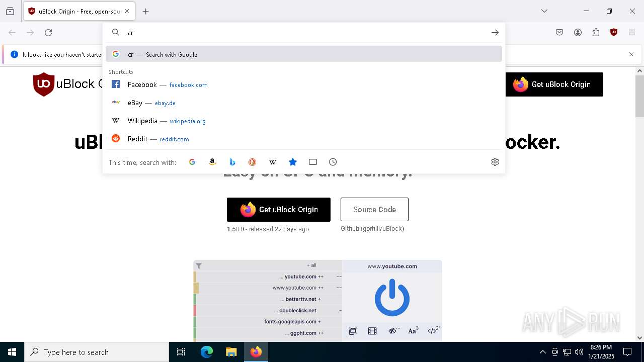Toggle cosmetic filtering eye icon
The width and height of the screenshot is (644, 362).
click(x=393, y=331)
